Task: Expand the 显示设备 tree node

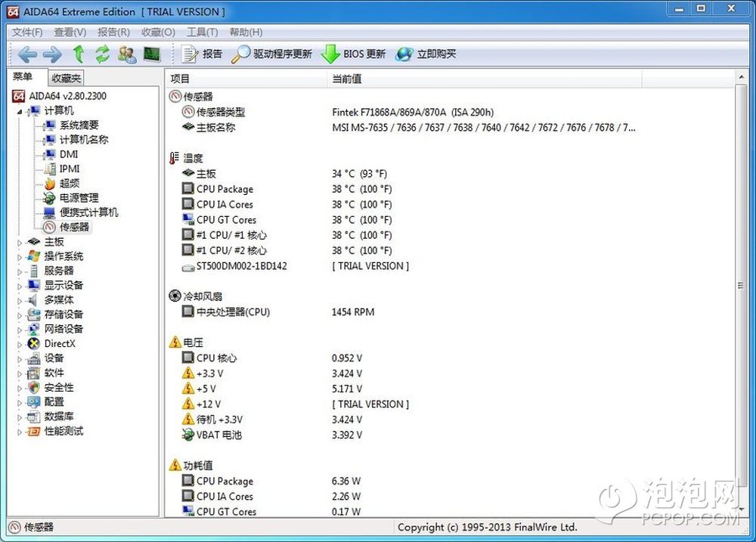Action: click(20, 286)
